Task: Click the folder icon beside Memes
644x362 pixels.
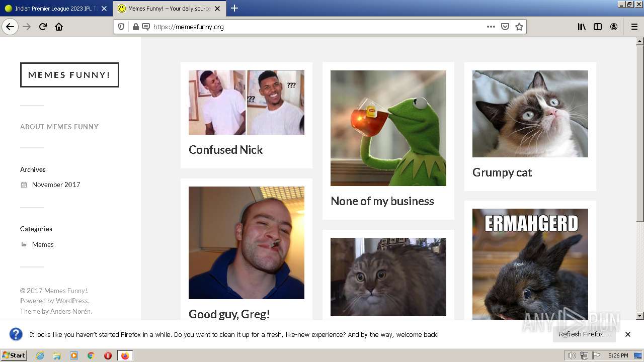Action: [24, 244]
